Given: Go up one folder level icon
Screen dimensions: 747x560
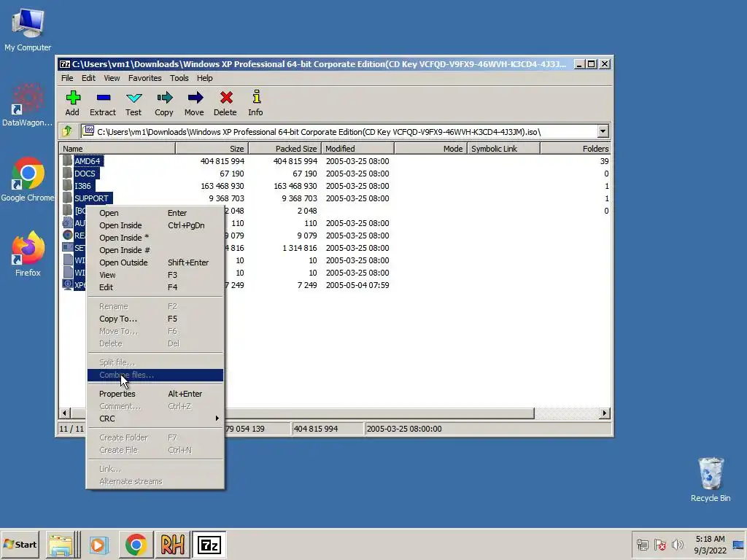Looking at the screenshot, I should pyautogui.click(x=67, y=131).
